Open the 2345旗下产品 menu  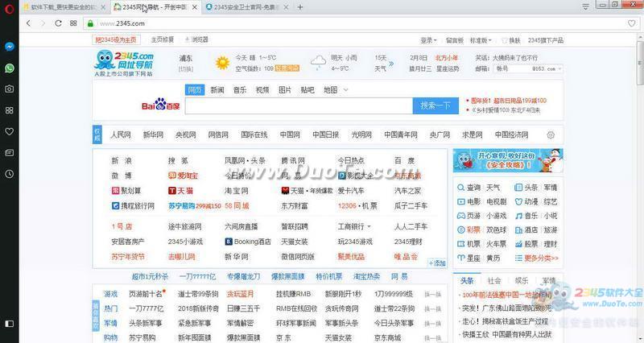[x=546, y=40]
